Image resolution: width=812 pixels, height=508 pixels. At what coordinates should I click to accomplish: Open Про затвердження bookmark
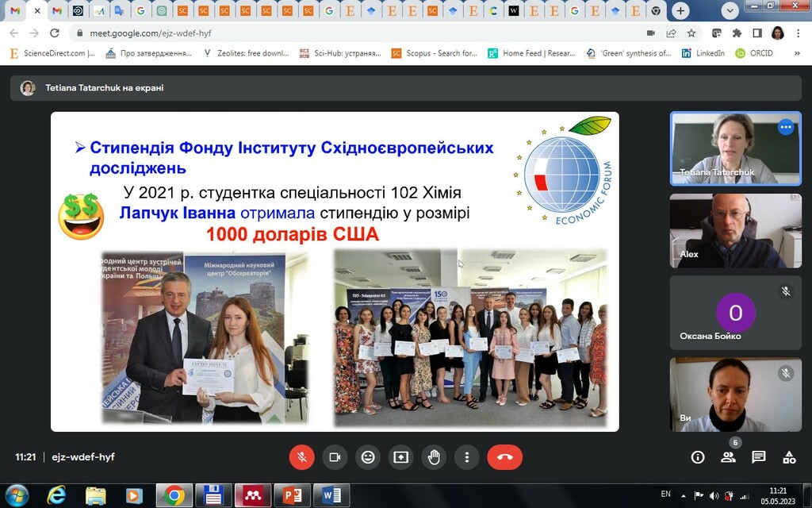148,53
